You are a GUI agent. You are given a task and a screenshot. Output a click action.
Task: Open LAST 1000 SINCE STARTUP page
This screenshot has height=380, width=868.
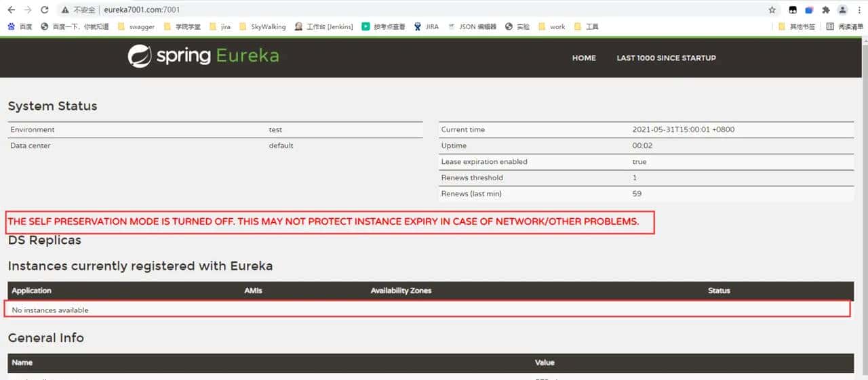[666, 58]
